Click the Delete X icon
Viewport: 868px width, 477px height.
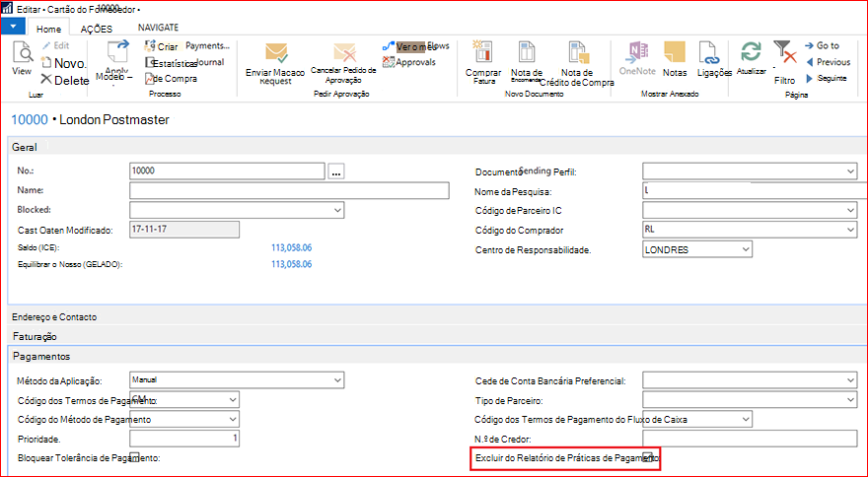tap(46, 80)
